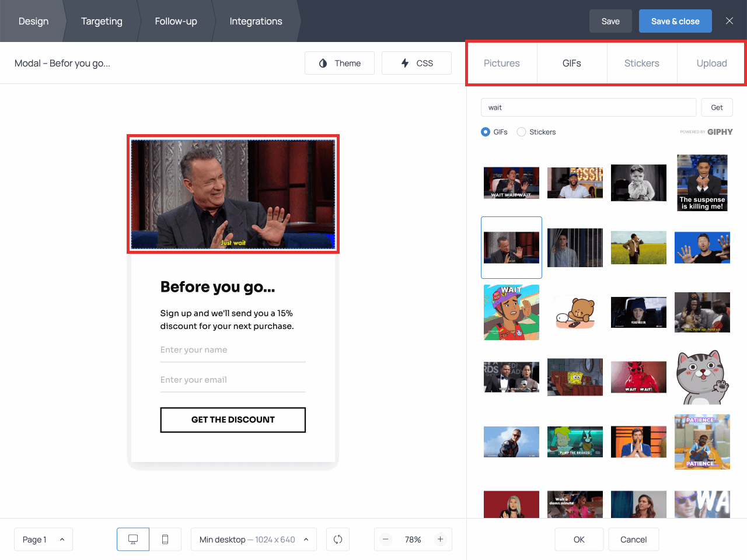747x560 pixels.
Task: Choose 'The suspense is killing me' GIF
Action: point(702,183)
